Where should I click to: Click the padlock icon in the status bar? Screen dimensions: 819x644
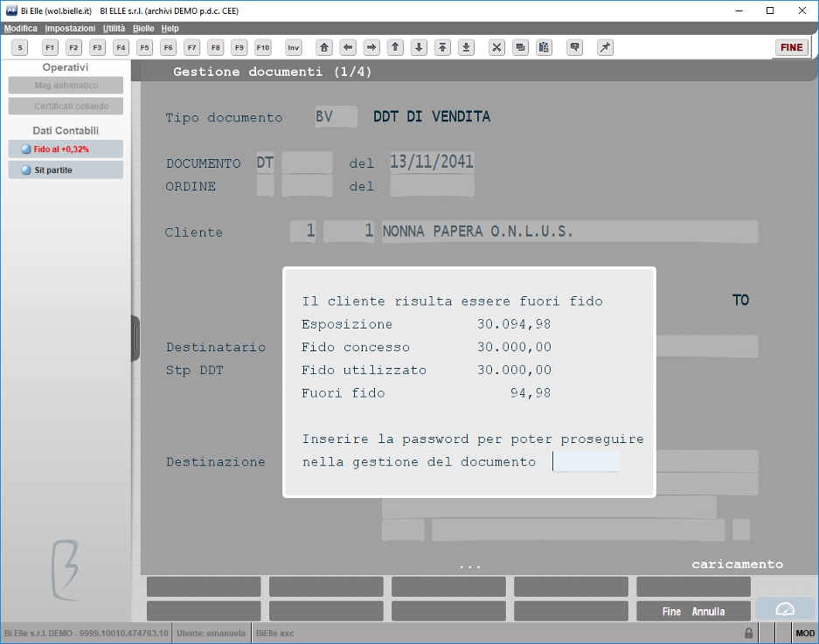(x=748, y=633)
